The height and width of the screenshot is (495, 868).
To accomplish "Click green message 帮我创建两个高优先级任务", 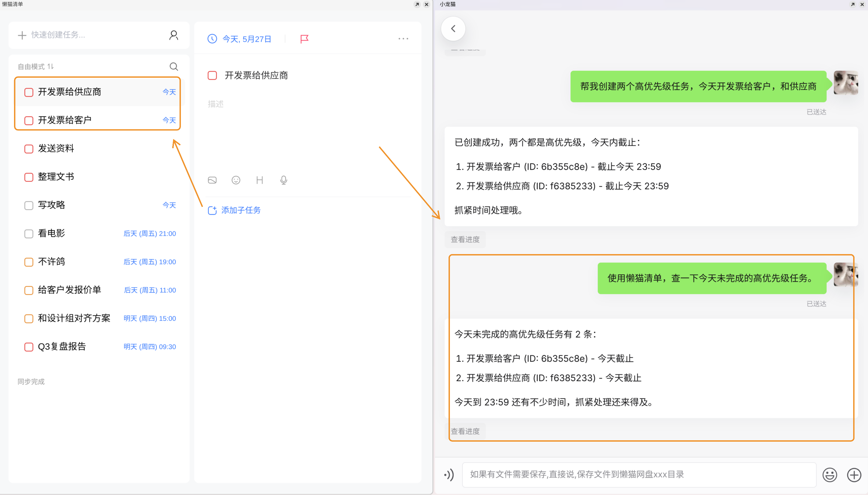I will (x=698, y=86).
